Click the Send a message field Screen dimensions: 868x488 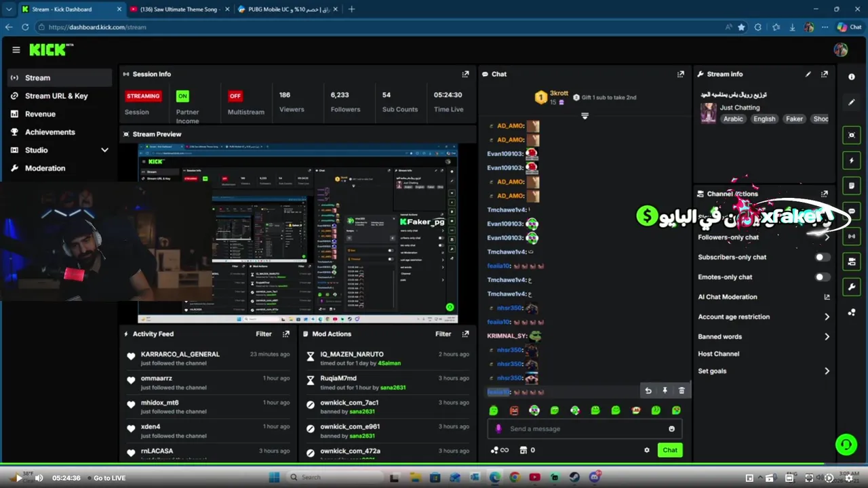click(x=585, y=429)
